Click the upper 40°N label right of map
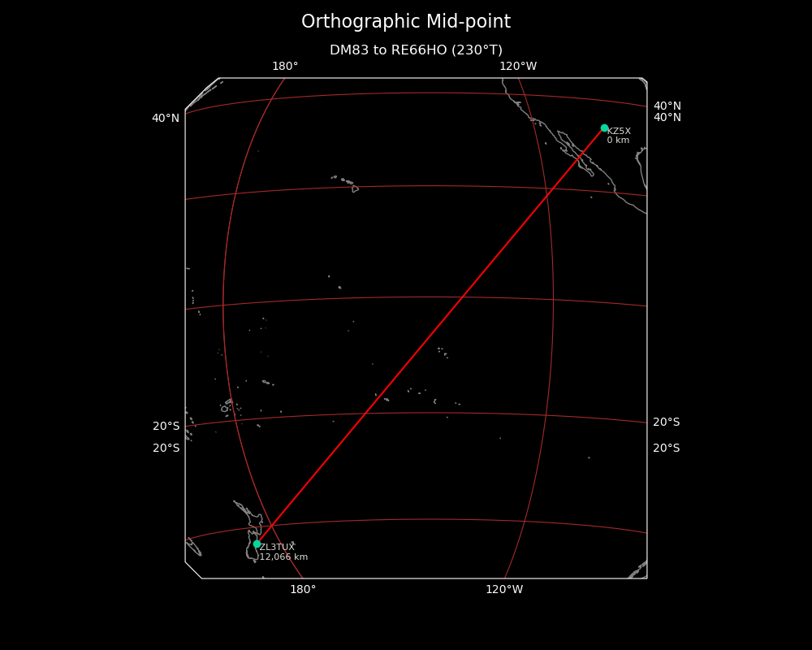Image resolution: width=812 pixels, height=650 pixels. (x=667, y=106)
